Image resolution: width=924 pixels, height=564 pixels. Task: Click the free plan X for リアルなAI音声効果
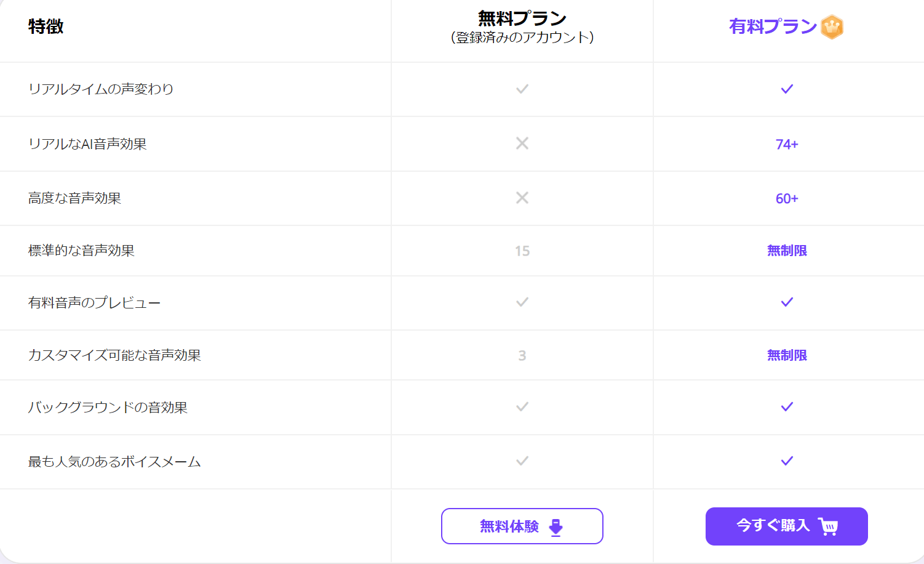pos(522,143)
